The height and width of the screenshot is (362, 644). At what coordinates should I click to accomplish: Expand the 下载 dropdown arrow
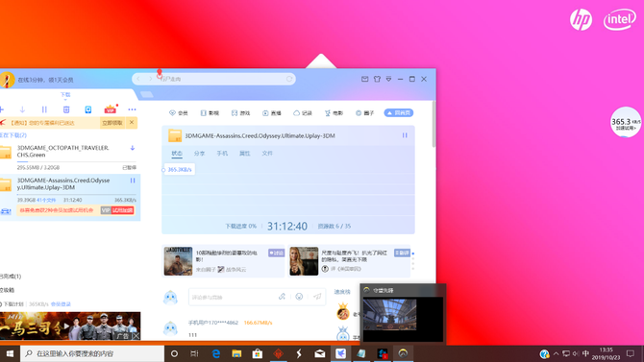point(65,99)
